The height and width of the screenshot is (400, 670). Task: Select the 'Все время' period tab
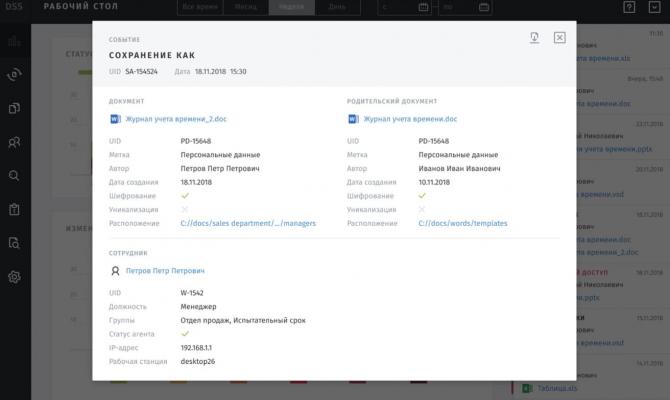[200, 7]
